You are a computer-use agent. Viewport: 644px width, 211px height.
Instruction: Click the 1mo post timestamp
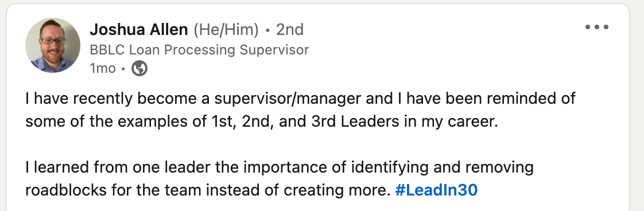pyautogui.click(x=103, y=69)
